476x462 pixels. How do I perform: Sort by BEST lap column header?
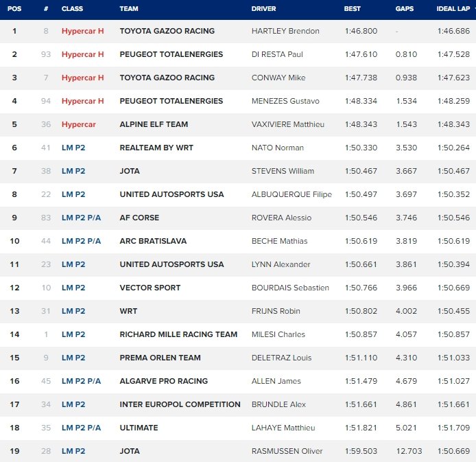click(352, 9)
